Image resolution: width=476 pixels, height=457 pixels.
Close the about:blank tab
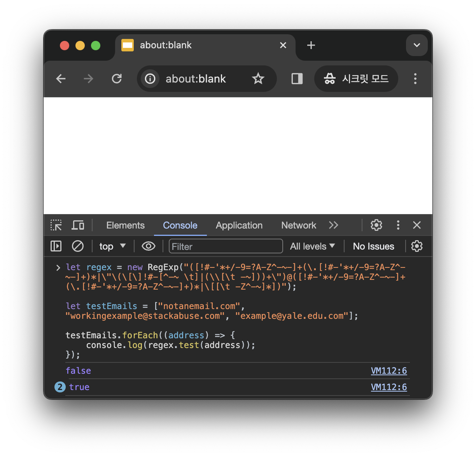(283, 45)
